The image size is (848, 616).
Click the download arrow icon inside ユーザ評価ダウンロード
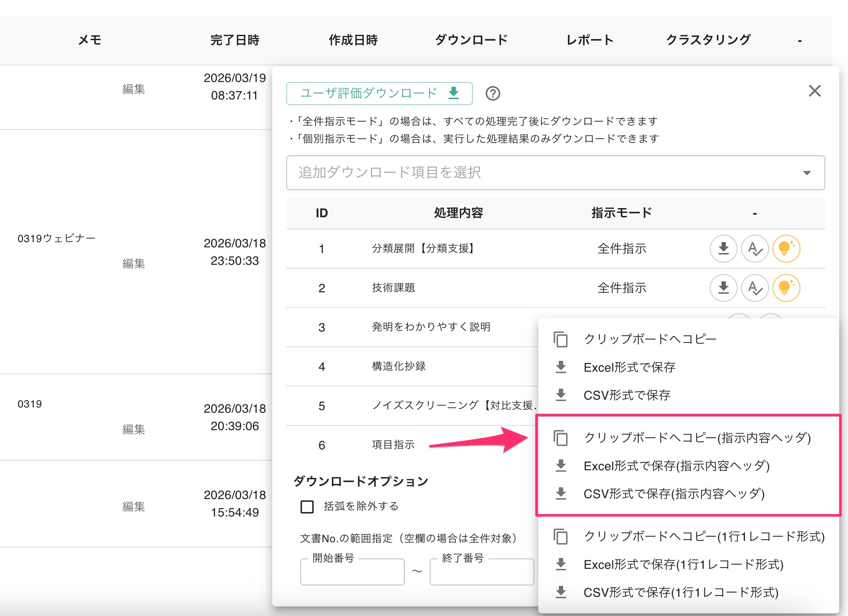click(454, 93)
